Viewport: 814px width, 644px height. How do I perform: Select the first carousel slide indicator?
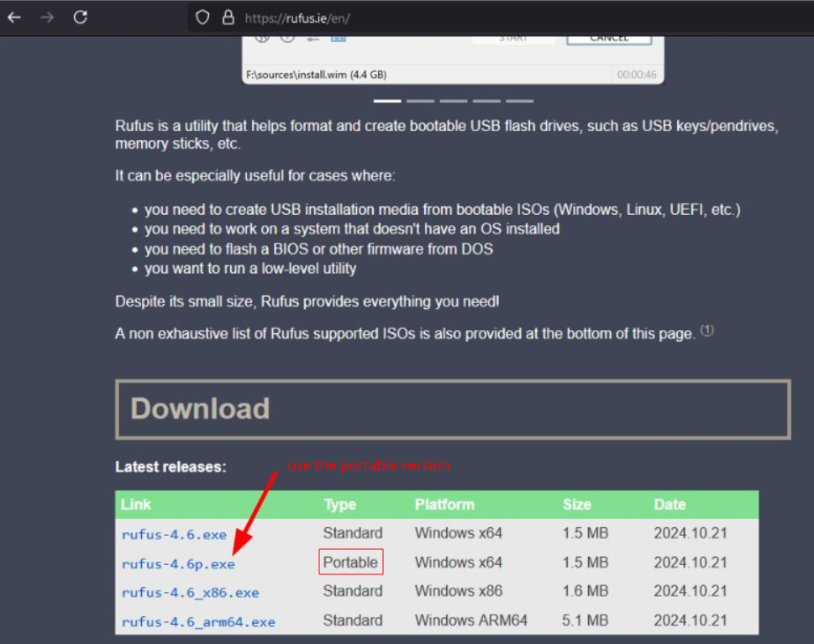point(387,101)
